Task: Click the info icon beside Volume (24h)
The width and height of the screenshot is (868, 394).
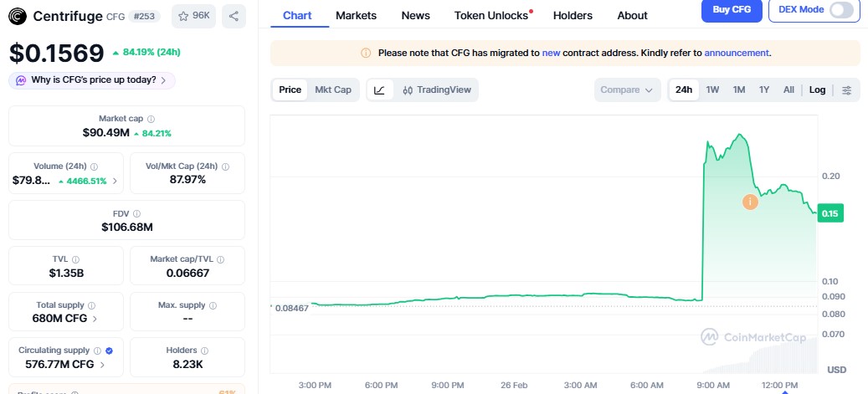Action: tap(94, 166)
